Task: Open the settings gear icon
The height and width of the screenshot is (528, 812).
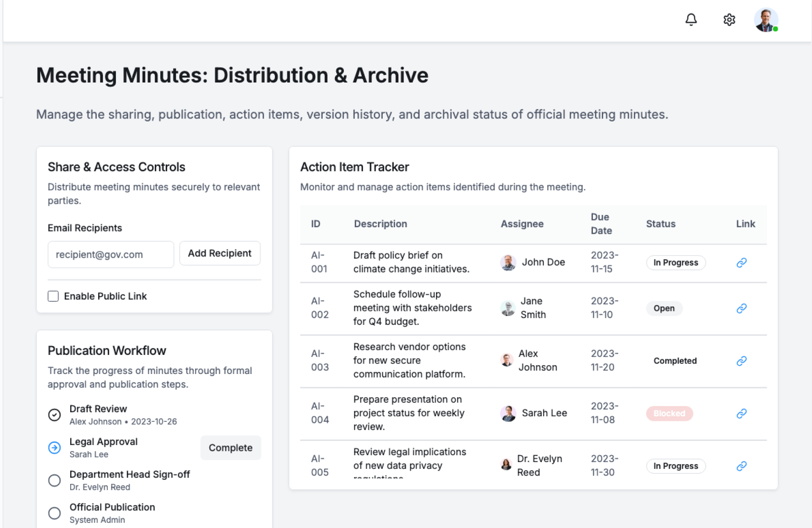Action: (729, 19)
